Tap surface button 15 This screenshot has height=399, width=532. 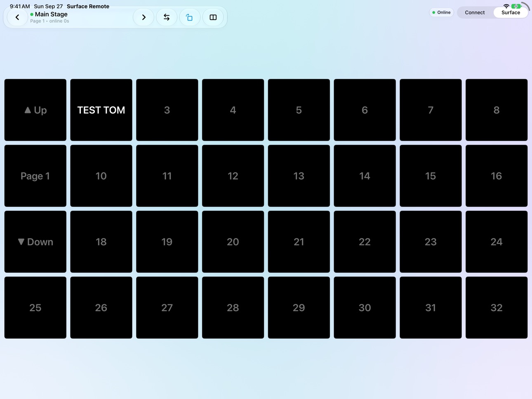click(431, 176)
